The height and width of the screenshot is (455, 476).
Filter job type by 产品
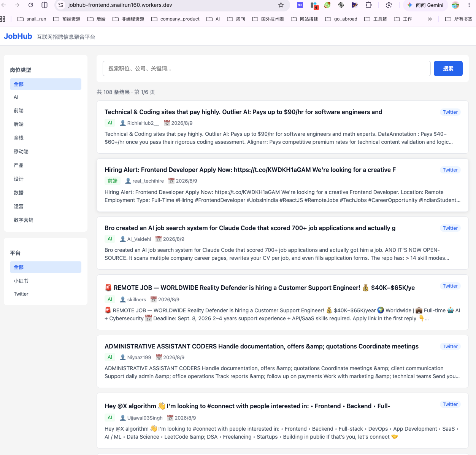point(46,165)
